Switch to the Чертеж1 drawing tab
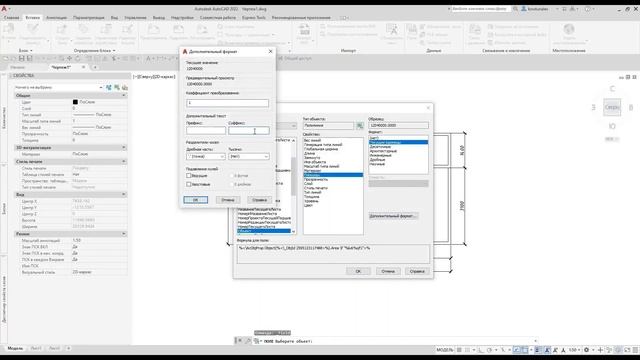The image size is (640, 360). [61, 67]
